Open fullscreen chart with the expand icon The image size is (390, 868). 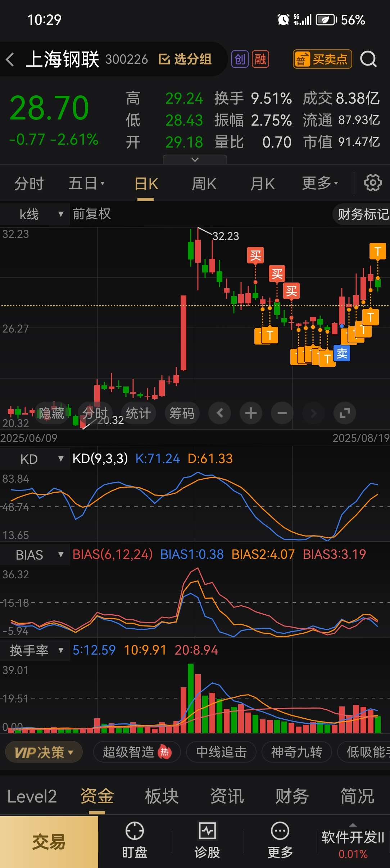[345, 413]
